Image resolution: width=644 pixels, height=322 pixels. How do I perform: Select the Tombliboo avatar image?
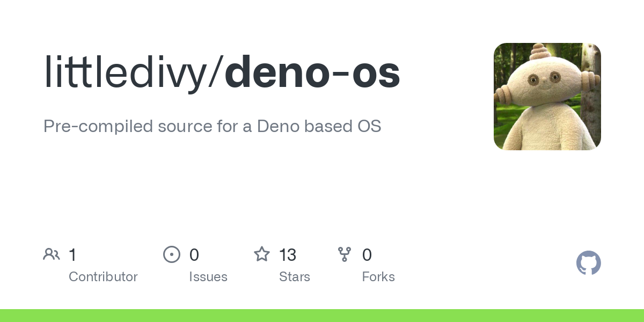coord(547,97)
